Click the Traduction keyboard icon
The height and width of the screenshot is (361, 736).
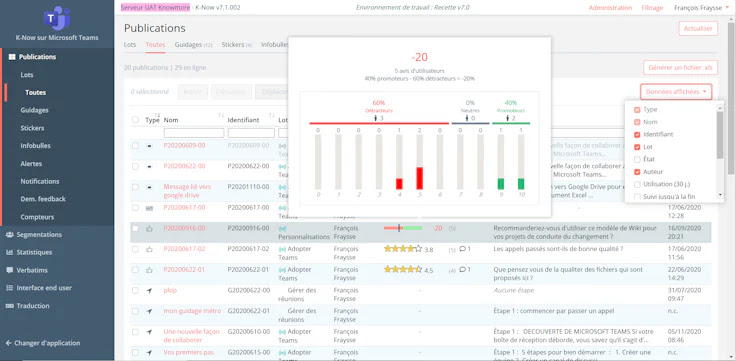click(9, 306)
